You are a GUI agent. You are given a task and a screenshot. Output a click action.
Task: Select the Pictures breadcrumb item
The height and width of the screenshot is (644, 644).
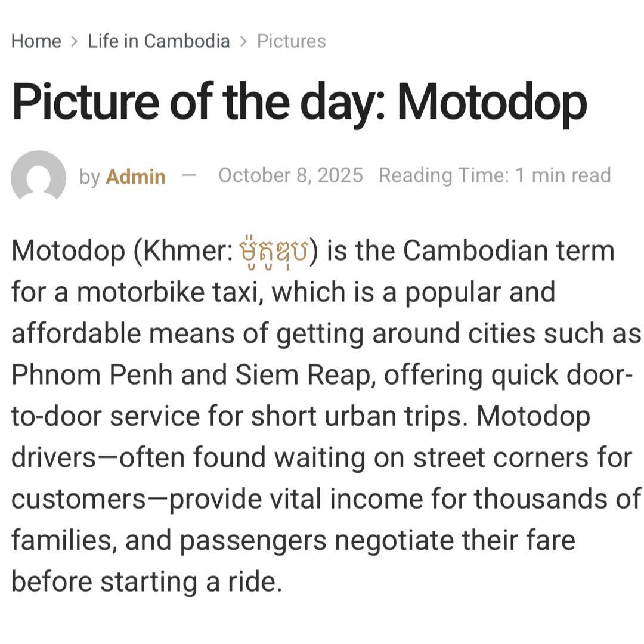click(292, 41)
